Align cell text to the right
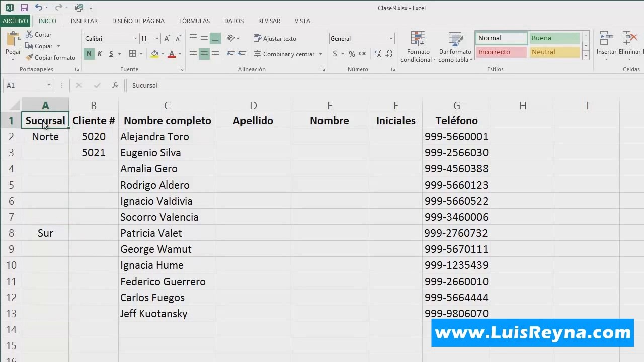Screen dimensions: 644x362 tap(215, 54)
